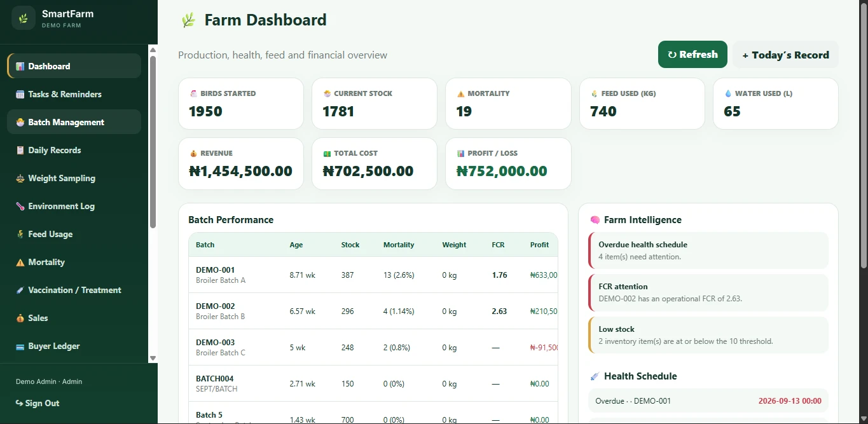Add Today's Record
The height and width of the screenshot is (424, 868).
[785, 55]
